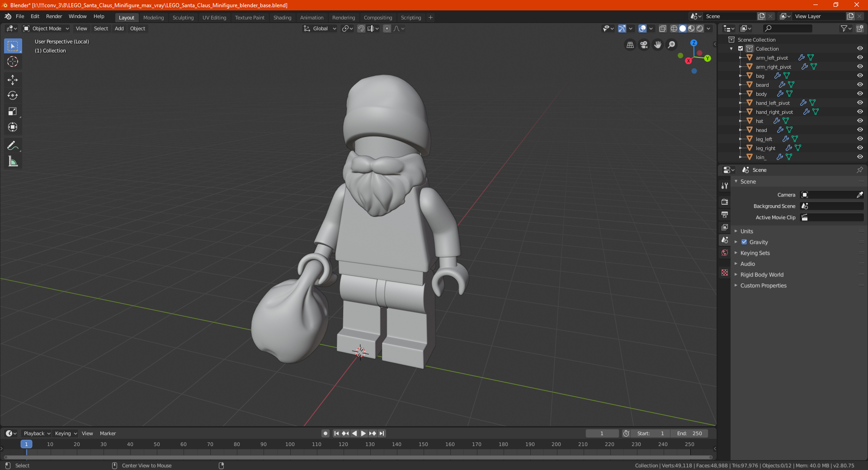This screenshot has width=868, height=470.
Task: Hide the head object in viewport
Action: 860,130
